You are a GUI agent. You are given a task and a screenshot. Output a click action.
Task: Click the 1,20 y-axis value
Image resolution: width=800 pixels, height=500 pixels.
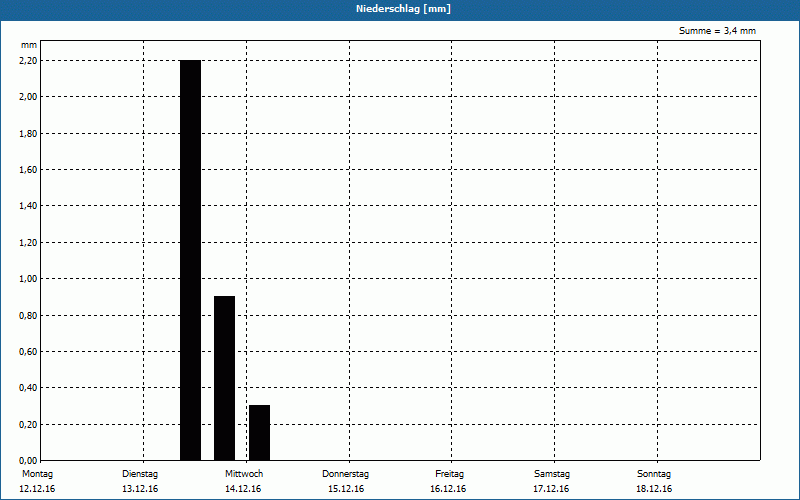pyautogui.click(x=28, y=242)
